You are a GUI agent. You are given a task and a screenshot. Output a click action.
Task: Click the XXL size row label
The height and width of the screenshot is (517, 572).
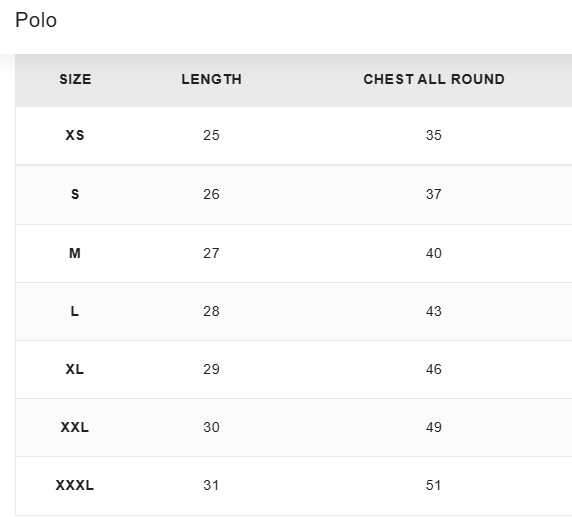pos(75,427)
